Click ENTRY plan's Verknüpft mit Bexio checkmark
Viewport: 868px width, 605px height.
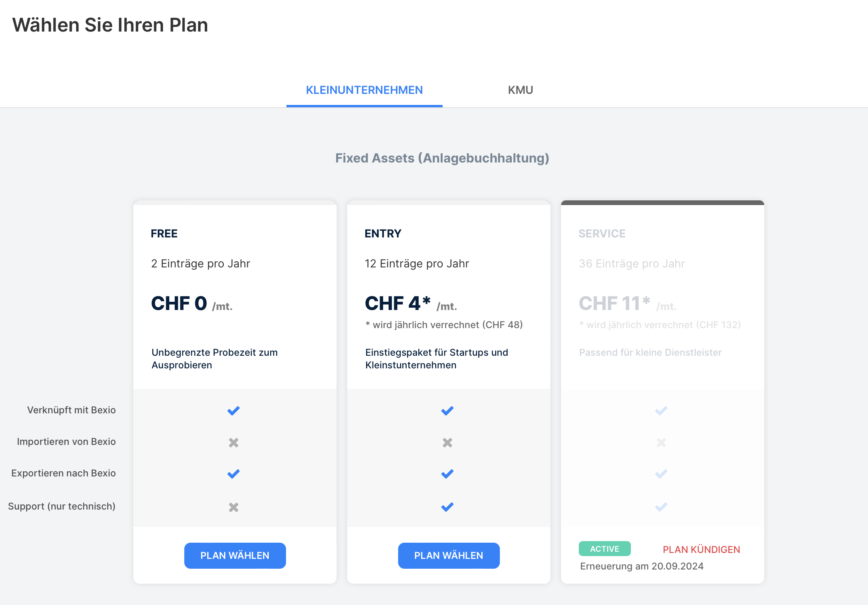click(x=447, y=411)
